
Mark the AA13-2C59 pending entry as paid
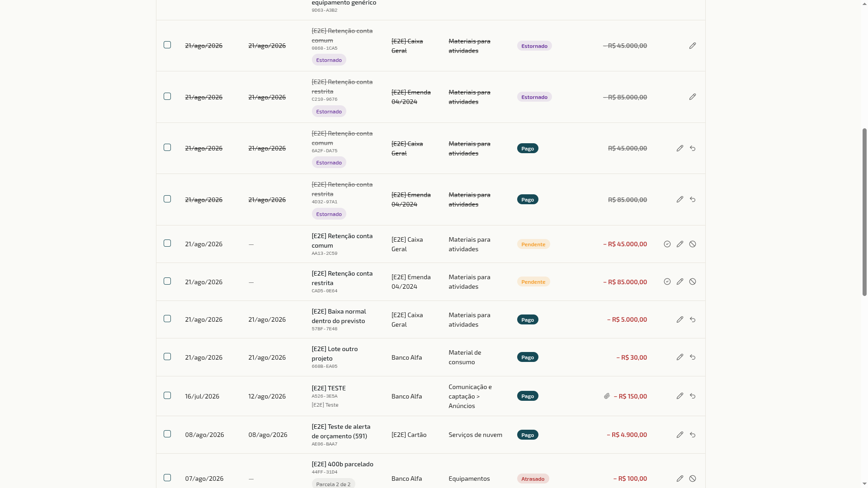[x=667, y=244]
